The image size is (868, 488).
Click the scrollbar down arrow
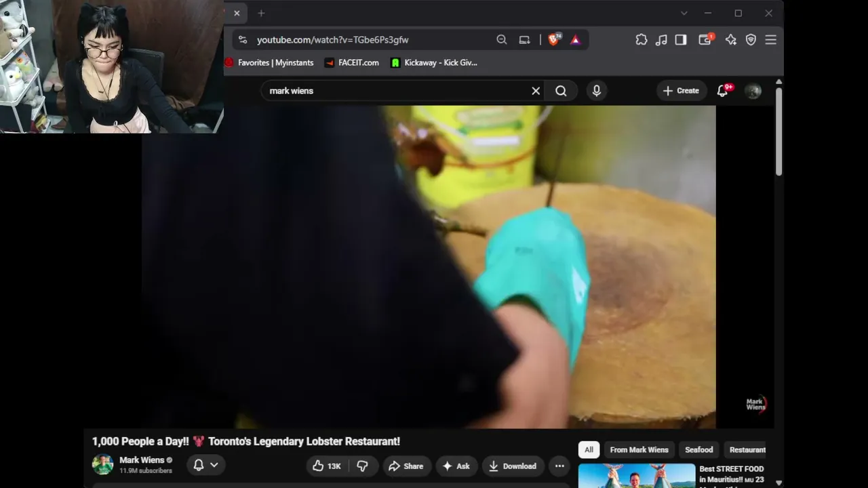[778, 483]
